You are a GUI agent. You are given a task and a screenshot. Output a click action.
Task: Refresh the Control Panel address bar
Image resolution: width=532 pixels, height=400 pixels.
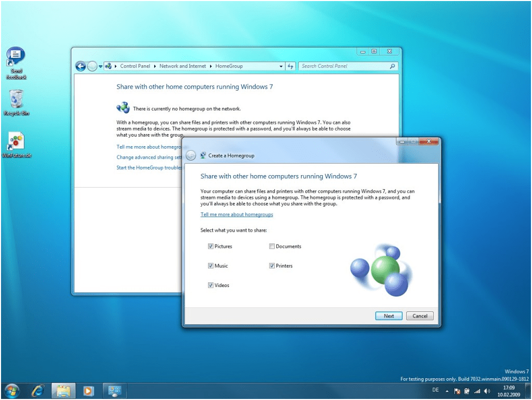tap(290, 66)
